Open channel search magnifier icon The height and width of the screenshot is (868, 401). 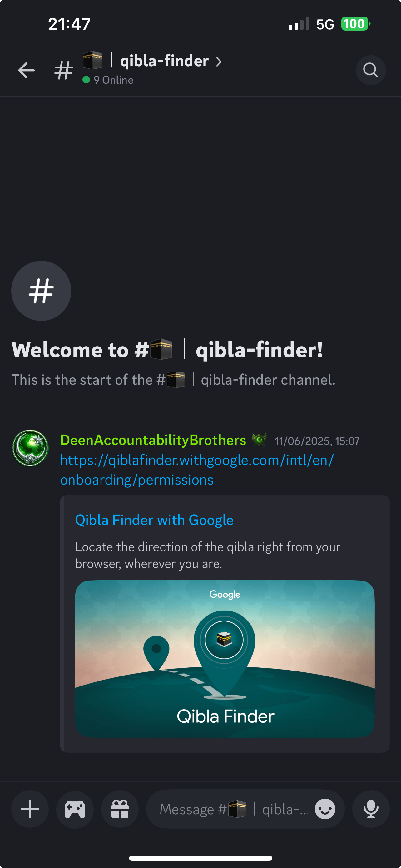(x=371, y=70)
